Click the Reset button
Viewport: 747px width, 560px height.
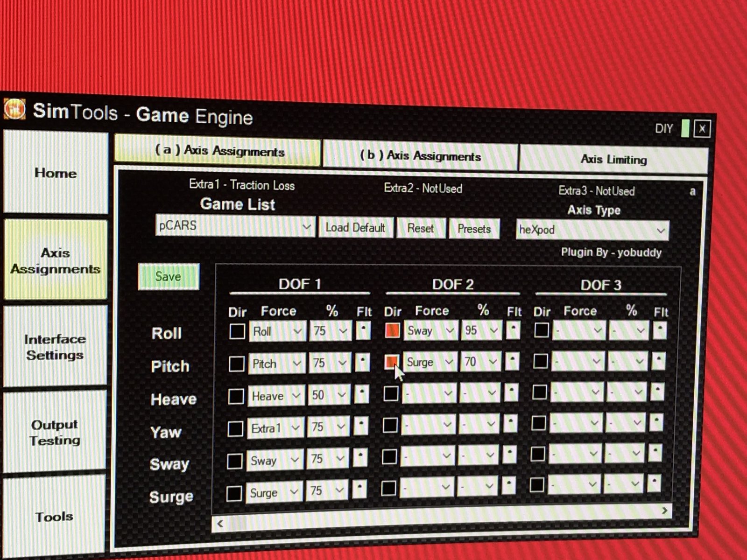coord(421,229)
